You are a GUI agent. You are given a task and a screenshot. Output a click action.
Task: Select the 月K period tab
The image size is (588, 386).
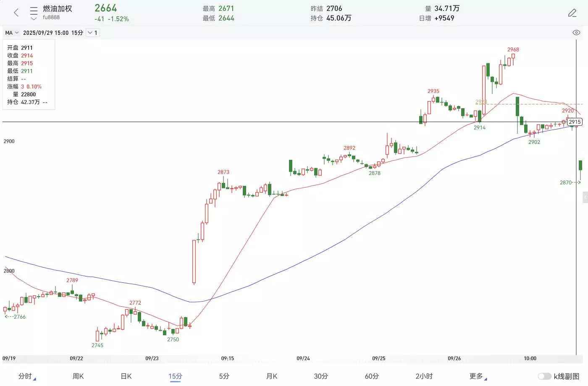(x=272, y=376)
